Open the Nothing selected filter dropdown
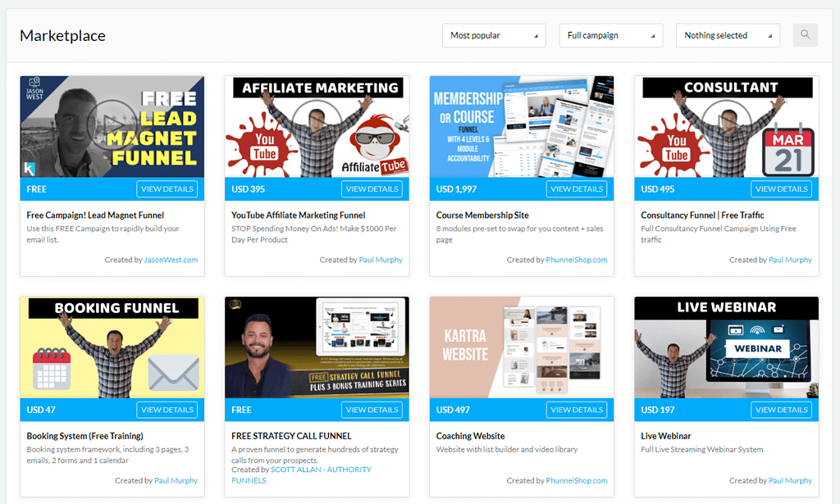The height and width of the screenshot is (504, 840). [728, 35]
